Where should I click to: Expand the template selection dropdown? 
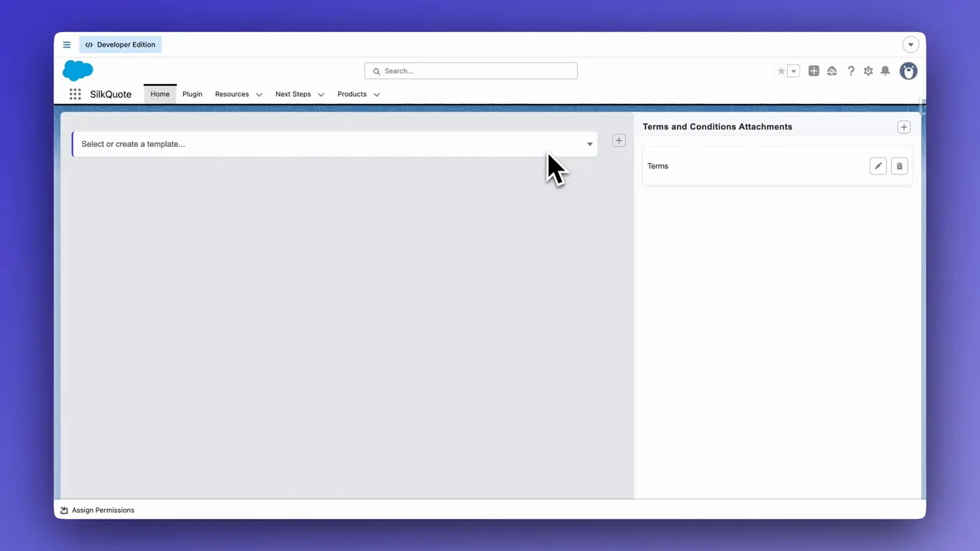pos(589,144)
